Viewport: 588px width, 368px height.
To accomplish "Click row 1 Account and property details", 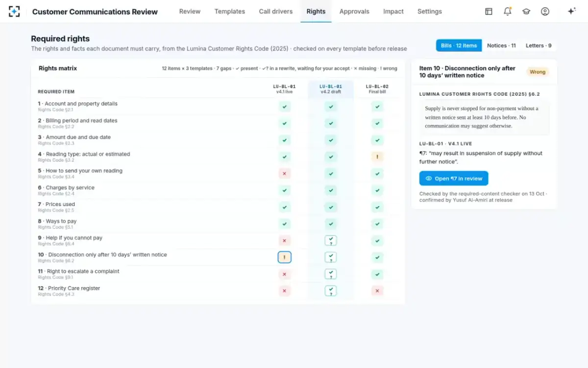I will coord(218,106).
